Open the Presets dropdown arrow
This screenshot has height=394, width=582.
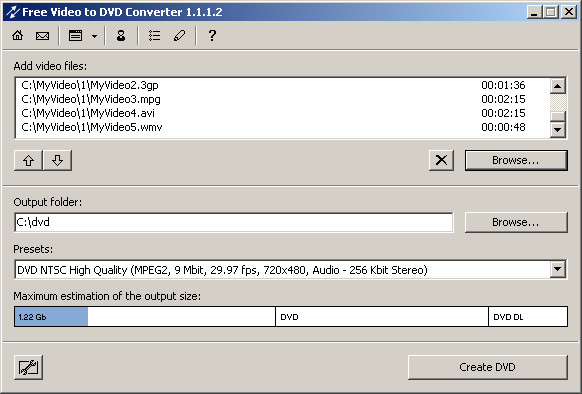tap(558, 270)
